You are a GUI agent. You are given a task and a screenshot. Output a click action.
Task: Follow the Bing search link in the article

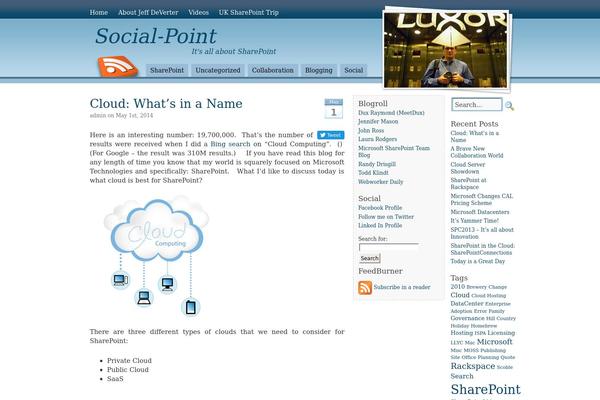click(229, 144)
